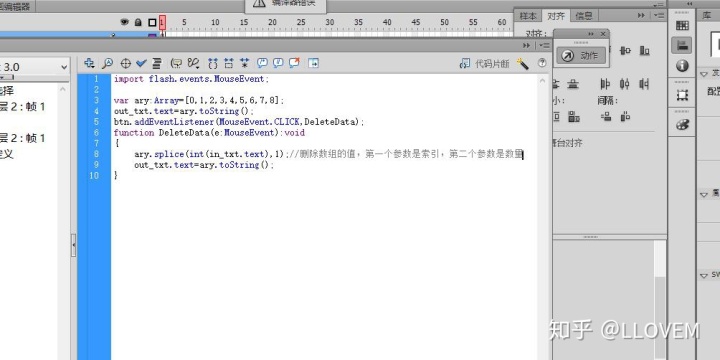The height and width of the screenshot is (360, 720).
Task: Toggle the Show/Hide toolbox icon
Action: (313, 63)
